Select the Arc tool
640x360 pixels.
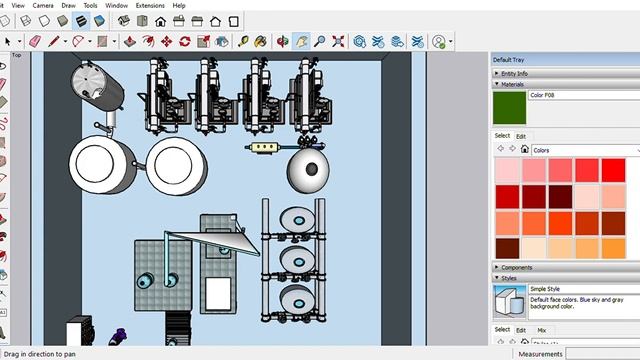[x=78, y=41]
